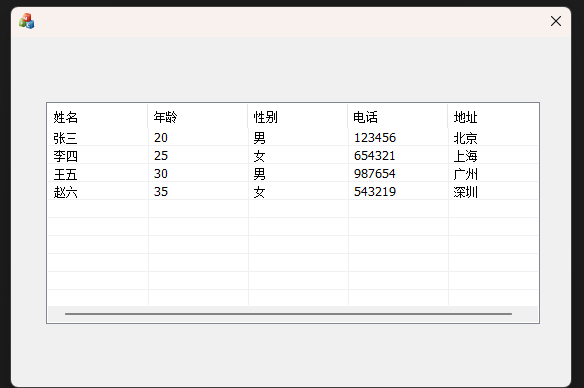Close the window with X button
The image size is (584, 388).
pyautogui.click(x=556, y=21)
